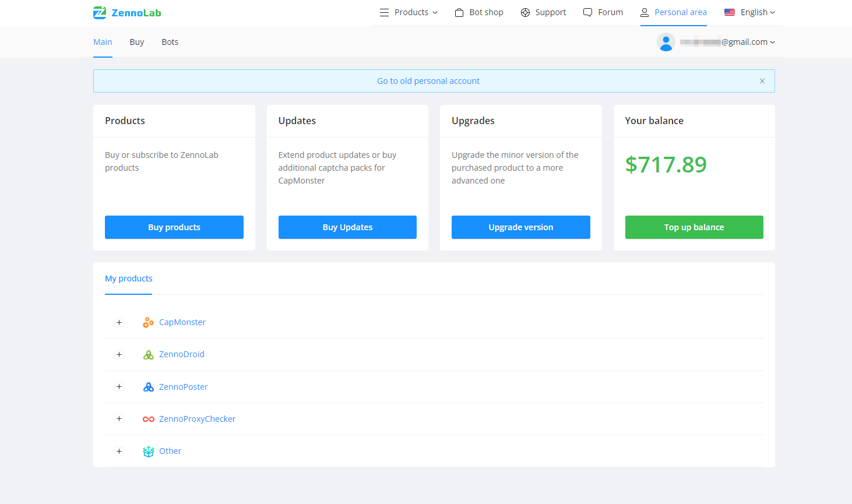The image size is (852, 504).
Task: Click the ZennoPoster blue product icon
Action: pyautogui.click(x=149, y=387)
